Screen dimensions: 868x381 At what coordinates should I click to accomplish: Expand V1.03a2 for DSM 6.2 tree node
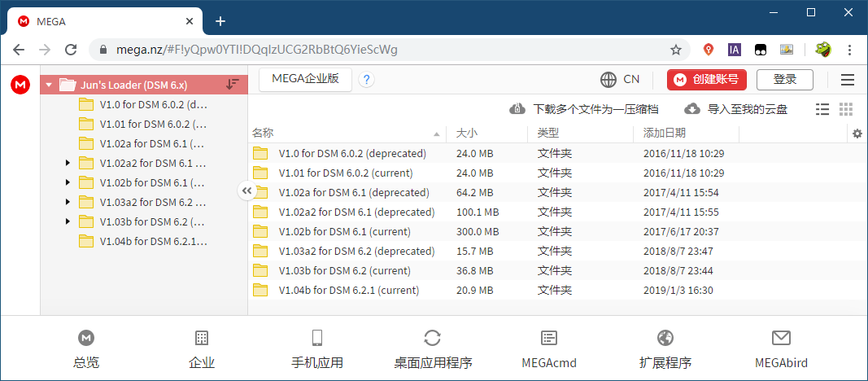[x=68, y=202]
